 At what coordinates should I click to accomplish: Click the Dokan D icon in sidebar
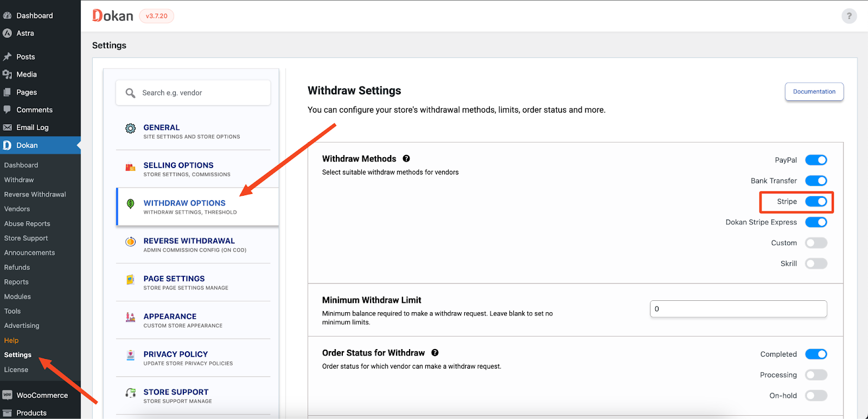[x=8, y=145]
